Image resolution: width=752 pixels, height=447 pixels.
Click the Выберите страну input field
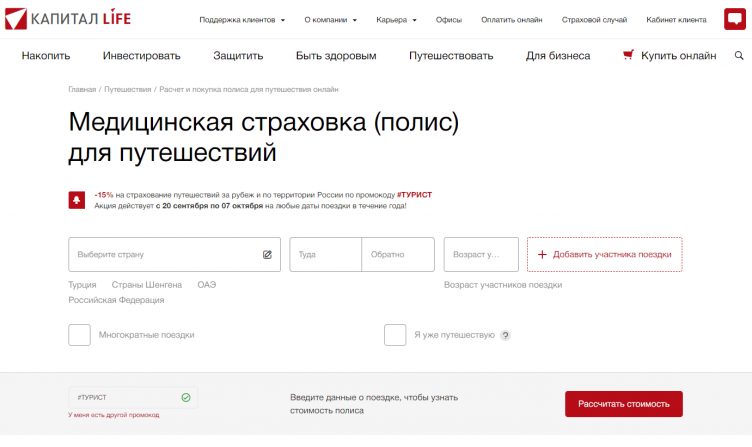coord(175,254)
